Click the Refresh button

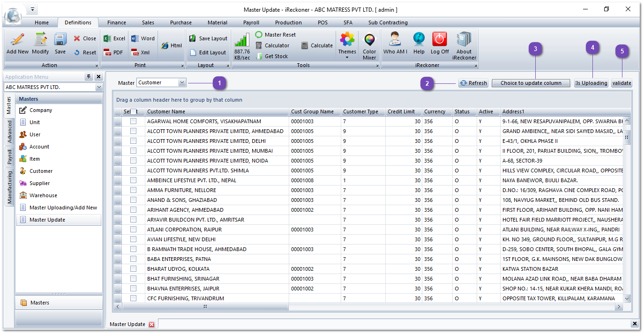473,83
